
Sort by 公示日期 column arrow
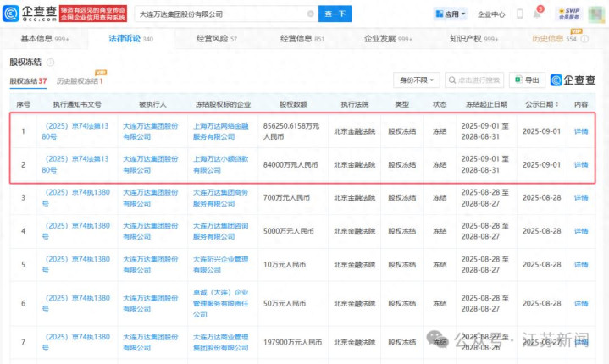click(x=555, y=104)
